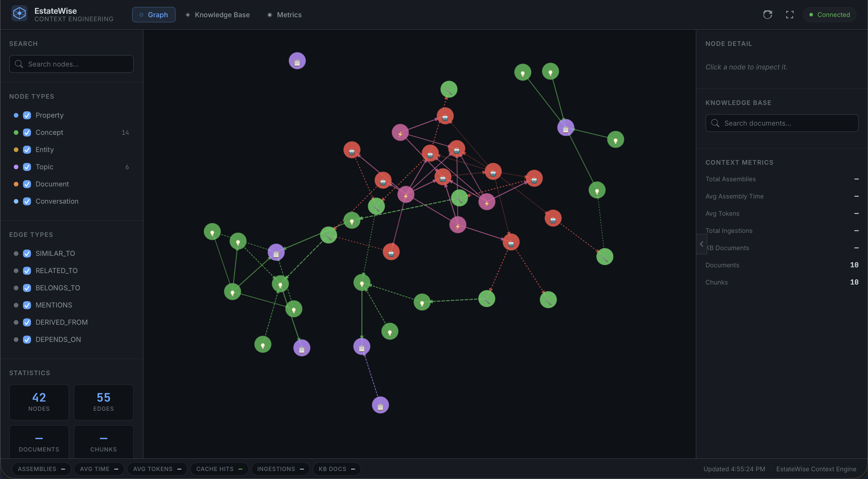868x479 pixels.
Task: Click the refresh graph icon
Action: click(768, 14)
